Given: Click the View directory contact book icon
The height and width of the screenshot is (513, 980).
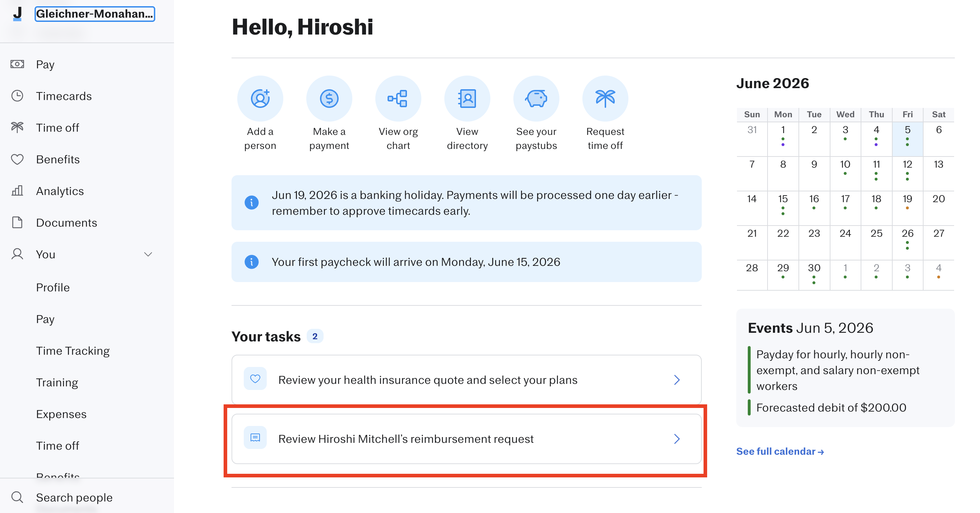Looking at the screenshot, I should coord(467,98).
